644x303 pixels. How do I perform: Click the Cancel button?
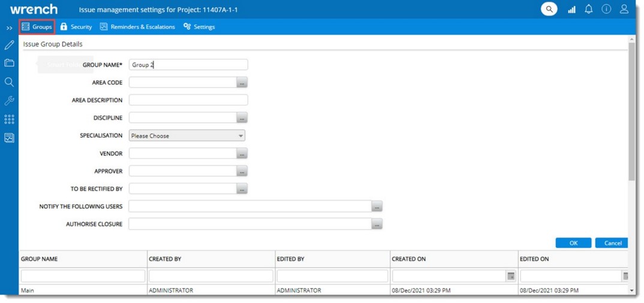coord(612,243)
